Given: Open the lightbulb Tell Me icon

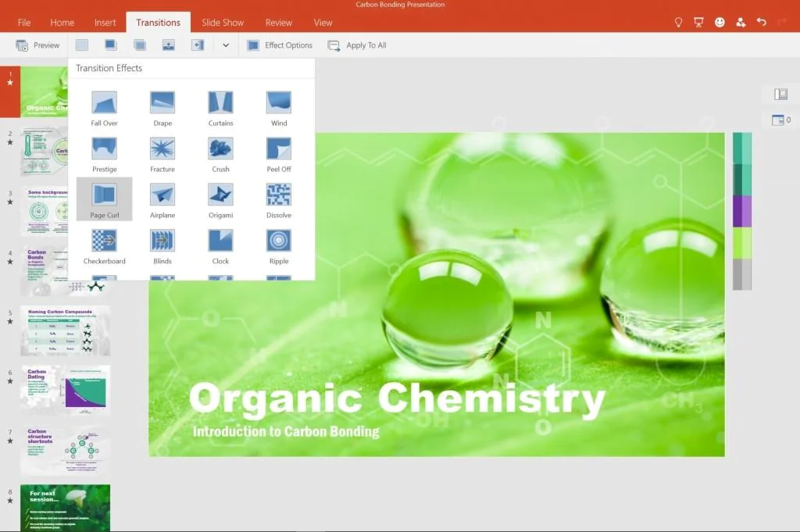Looking at the screenshot, I should (678, 23).
